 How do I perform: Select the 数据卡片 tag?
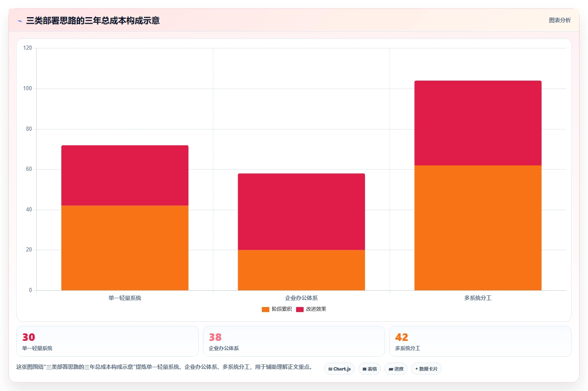(426, 369)
